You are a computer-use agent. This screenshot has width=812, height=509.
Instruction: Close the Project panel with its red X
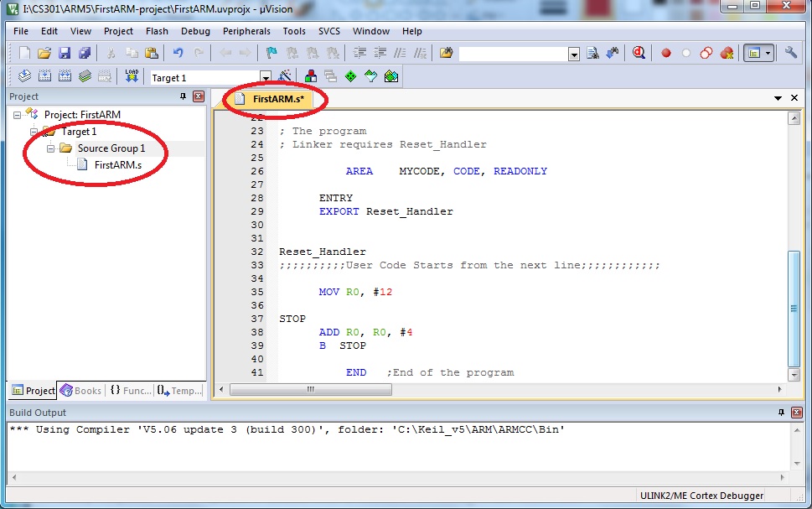tap(199, 96)
